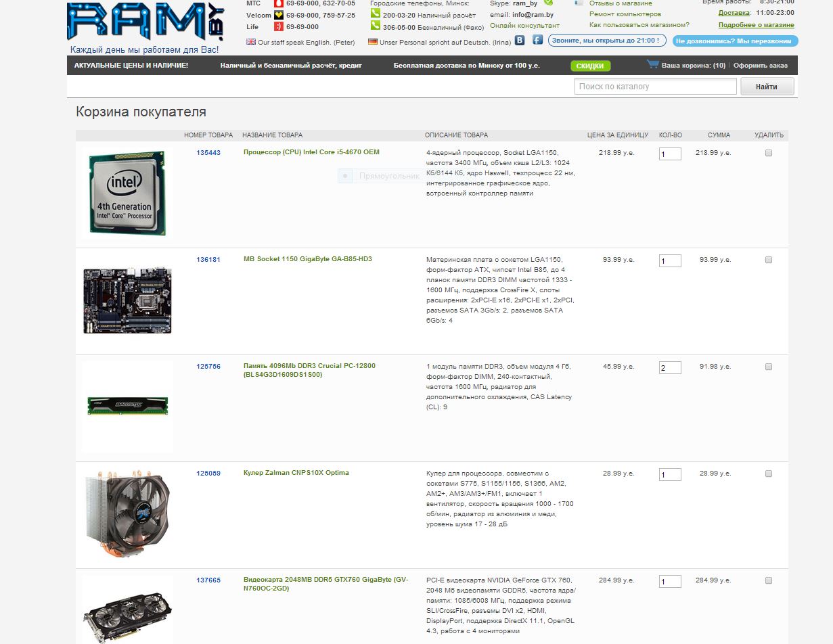Image resolution: width=833 pixels, height=644 pixels.
Task: Open the VKontakte social icon
Action: click(520, 40)
